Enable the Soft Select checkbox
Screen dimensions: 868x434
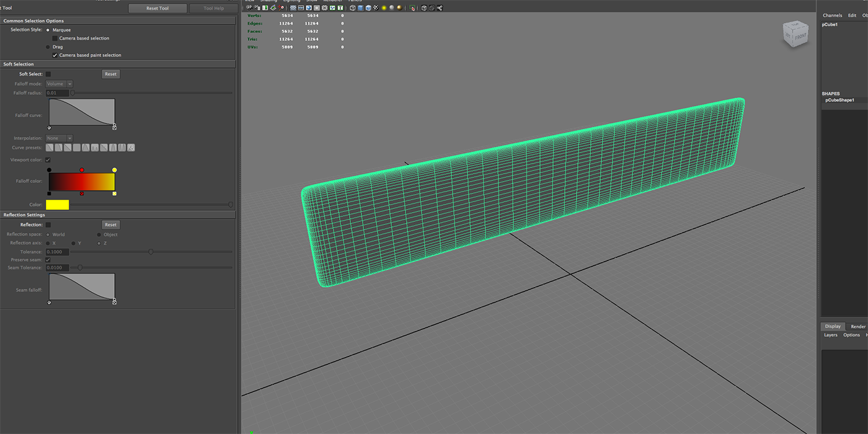tap(48, 74)
